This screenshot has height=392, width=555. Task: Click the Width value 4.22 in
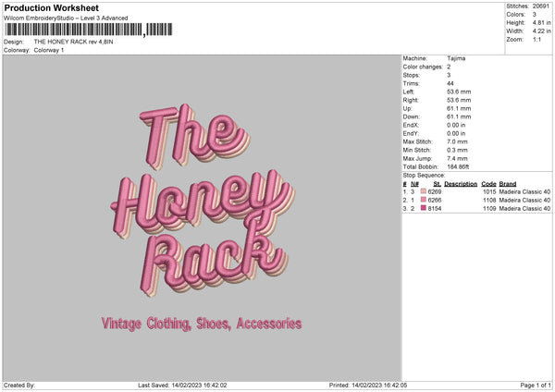(x=541, y=31)
